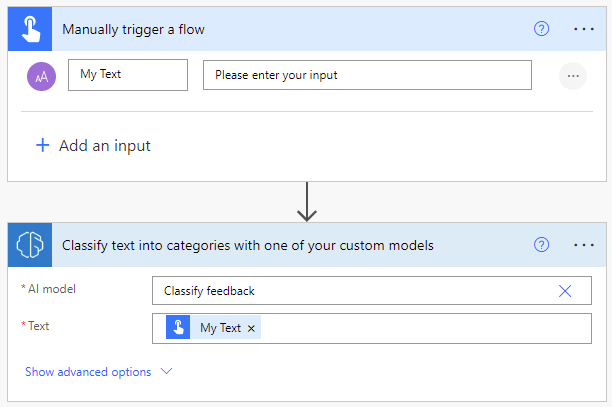
Task: Clear the selected AI model with X
Action: coord(565,291)
